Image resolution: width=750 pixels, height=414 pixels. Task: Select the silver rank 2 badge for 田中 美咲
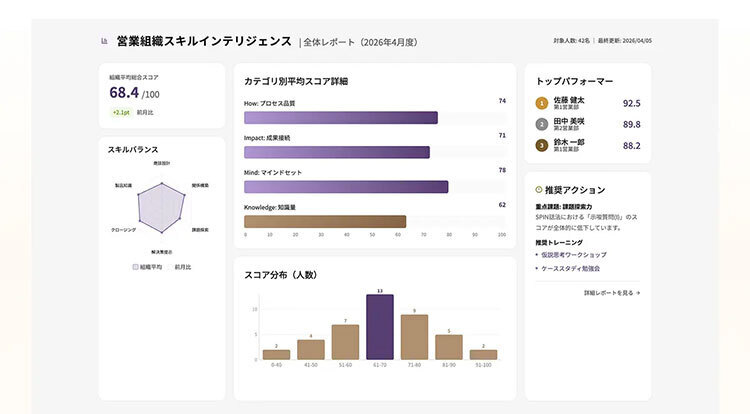pyautogui.click(x=541, y=124)
